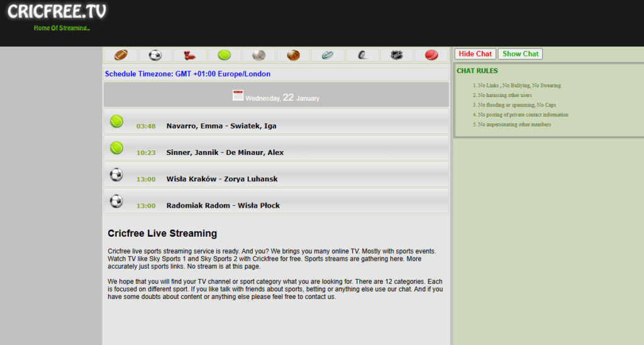Viewport: 644px width, 345px height.
Task: Select the American football category icon
Action: coord(121,55)
